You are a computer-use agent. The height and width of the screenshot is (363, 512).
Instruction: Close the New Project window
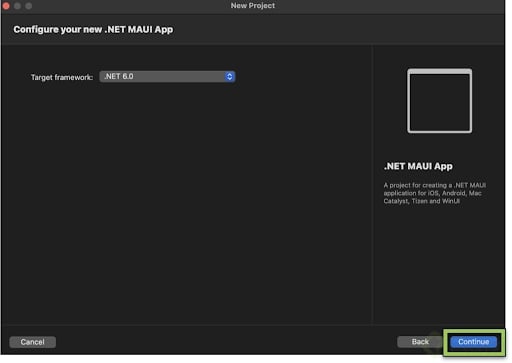click(6, 6)
